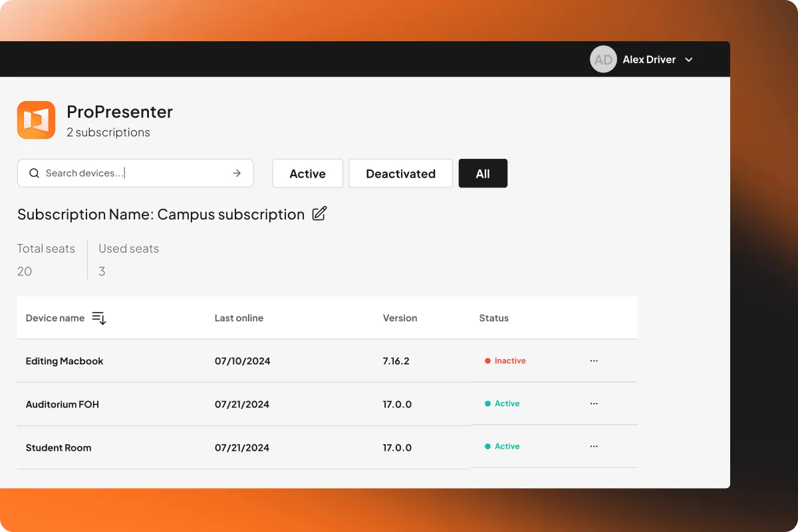Open the ellipsis menu for Editing Macbook
Image resolution: width=798 pixels, height=532 pixels.
[x=593, y=360]
